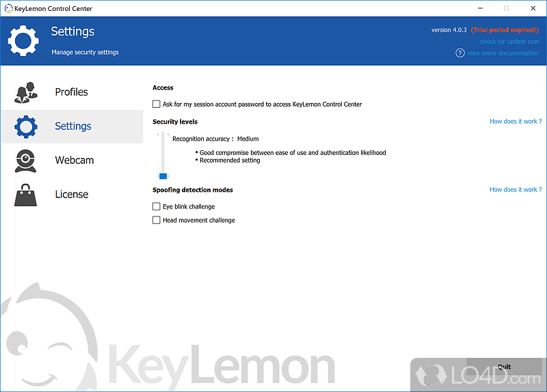Click 'check for update now' link
547x392 pixels.
(x=509, y=42)
